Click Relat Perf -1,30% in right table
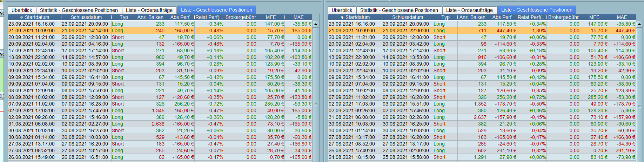 [538, 31]
